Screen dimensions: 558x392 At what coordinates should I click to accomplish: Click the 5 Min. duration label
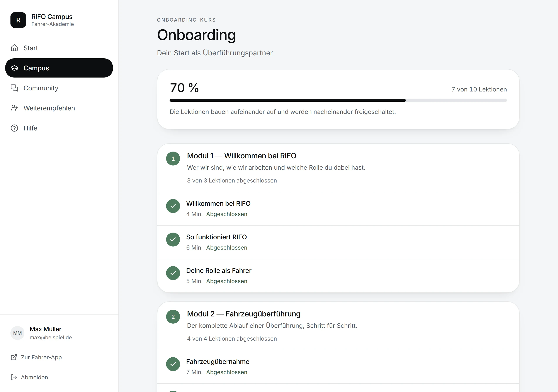[x=194, y=281]
